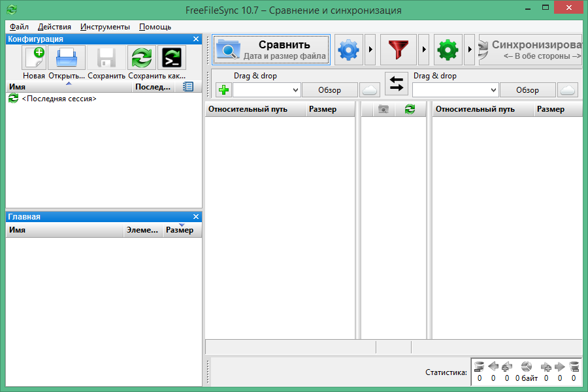Swap left and right sides using the arrows icon
588x392 pixels.
pos(397,84)
